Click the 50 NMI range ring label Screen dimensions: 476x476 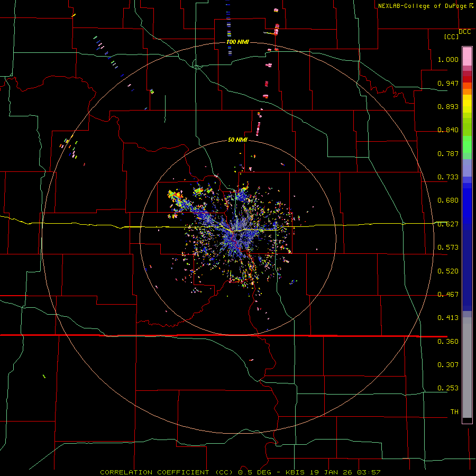237,140
